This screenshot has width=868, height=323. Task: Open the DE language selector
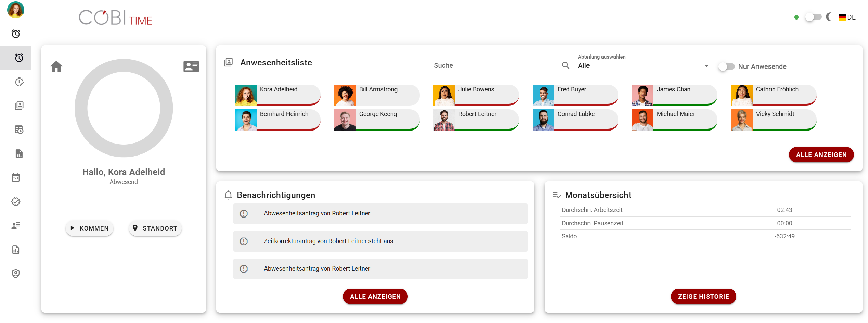(x=847, y=17)
